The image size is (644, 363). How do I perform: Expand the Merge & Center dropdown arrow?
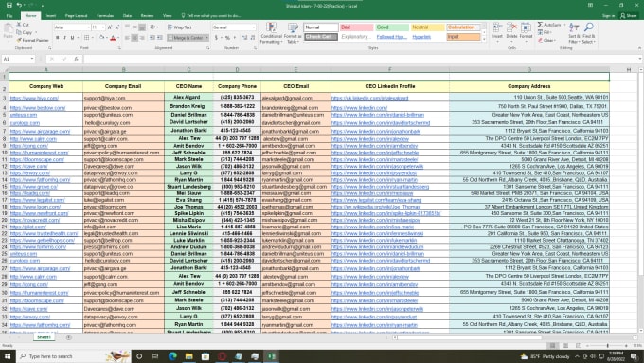coord(206,38)
